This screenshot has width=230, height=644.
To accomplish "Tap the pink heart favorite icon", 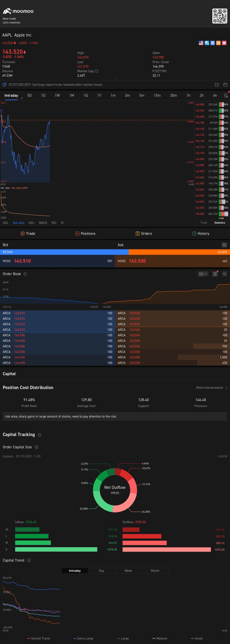I will coord(224,43).
